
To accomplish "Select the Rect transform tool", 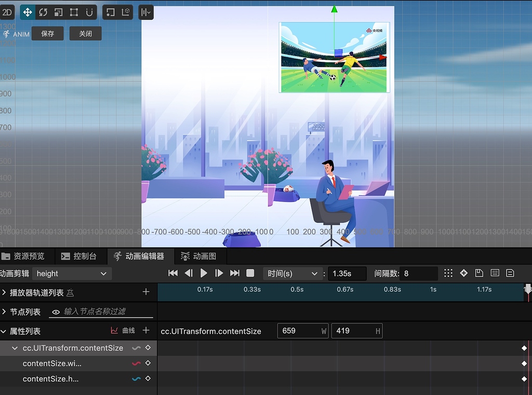I will tap(73, 12).
